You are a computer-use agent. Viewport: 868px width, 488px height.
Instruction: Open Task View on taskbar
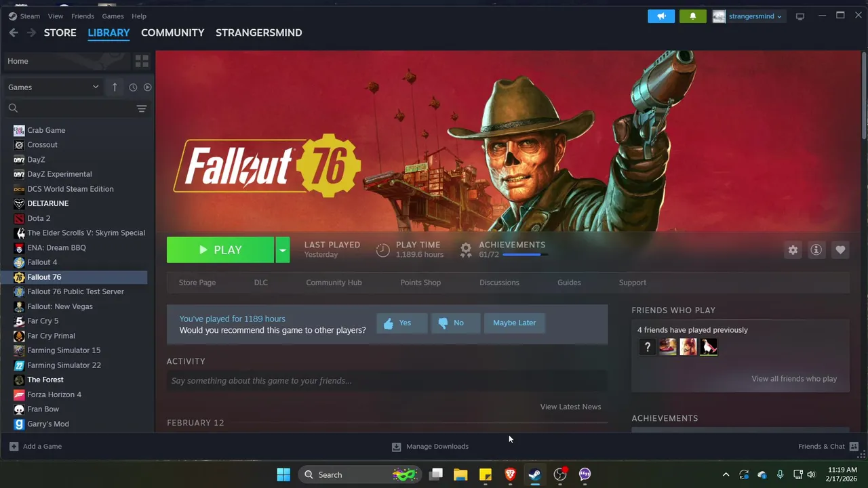436,474
